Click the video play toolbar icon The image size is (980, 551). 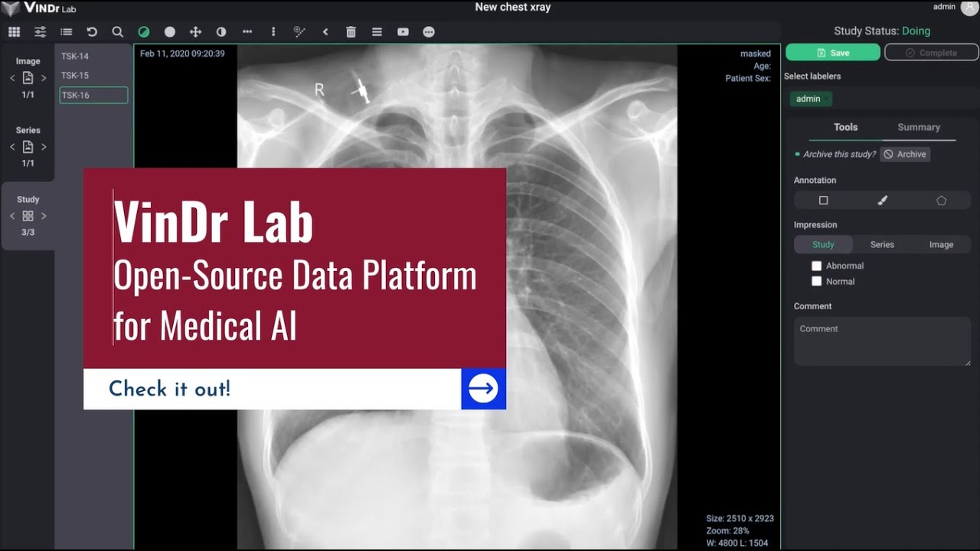click(x=403, y=32)
